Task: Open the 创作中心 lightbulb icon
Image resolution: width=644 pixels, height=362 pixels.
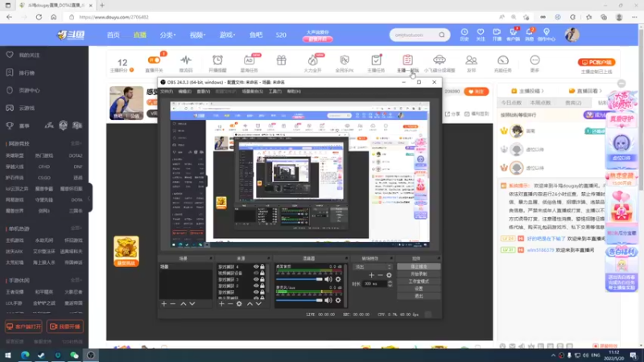Action: (x=547, y=35)
